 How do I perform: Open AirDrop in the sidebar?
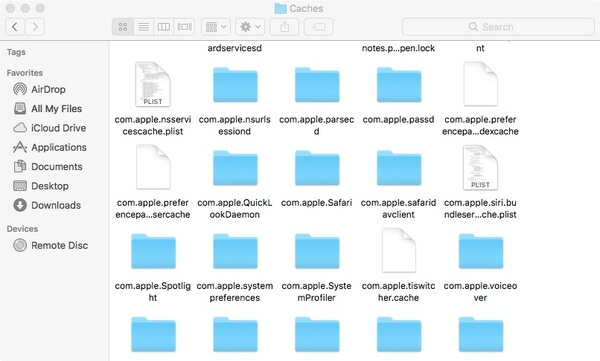[x=49, y=90]
